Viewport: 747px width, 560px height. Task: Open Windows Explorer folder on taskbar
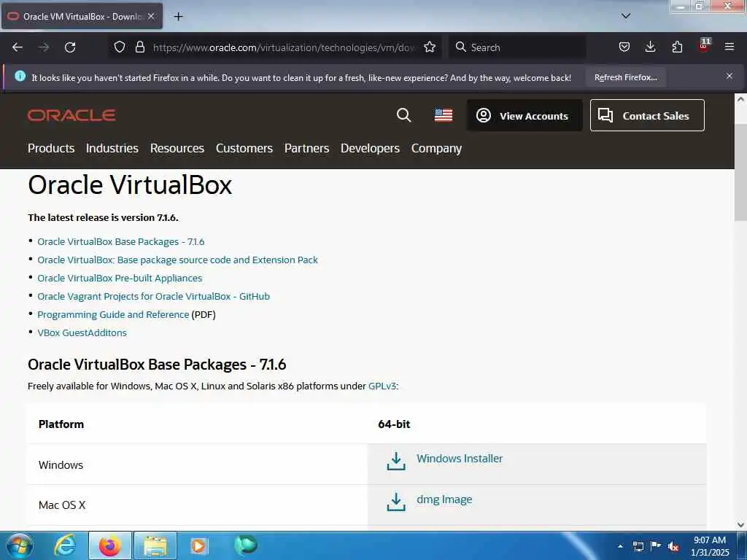155,545
